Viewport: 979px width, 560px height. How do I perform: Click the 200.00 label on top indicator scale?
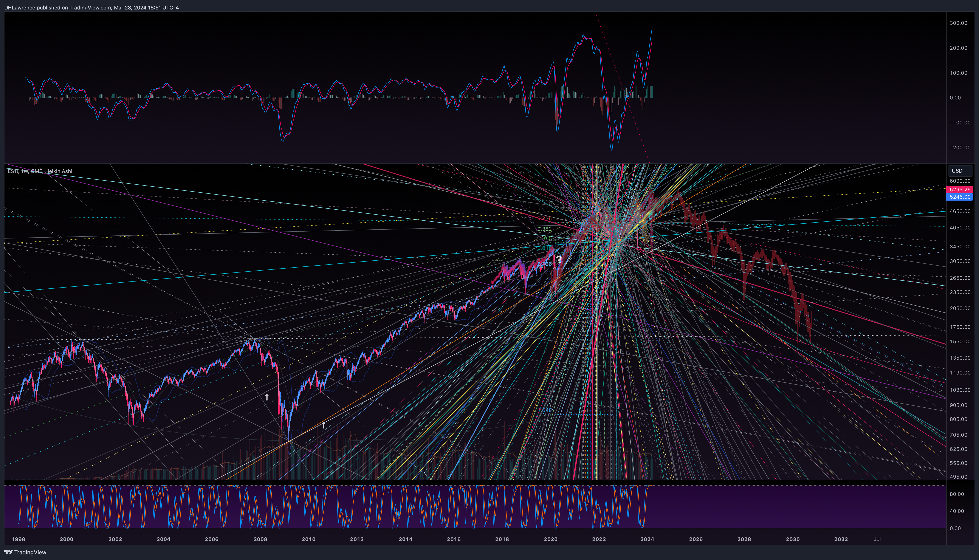958,48
